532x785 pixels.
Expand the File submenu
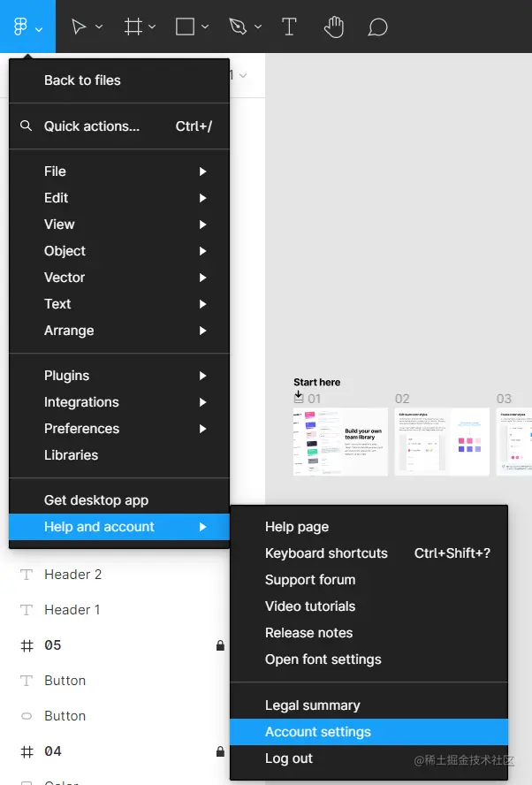[x=119, y=171]
